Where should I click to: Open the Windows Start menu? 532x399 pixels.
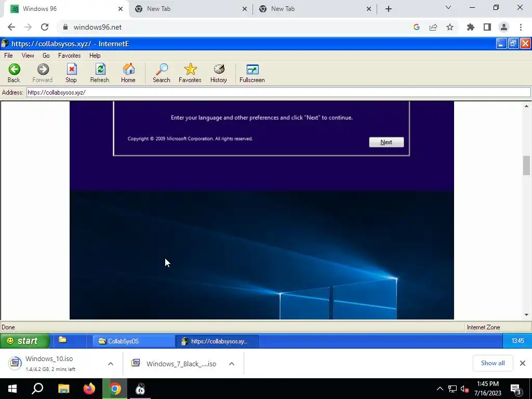pyautogui.click(x=12, y=389)
